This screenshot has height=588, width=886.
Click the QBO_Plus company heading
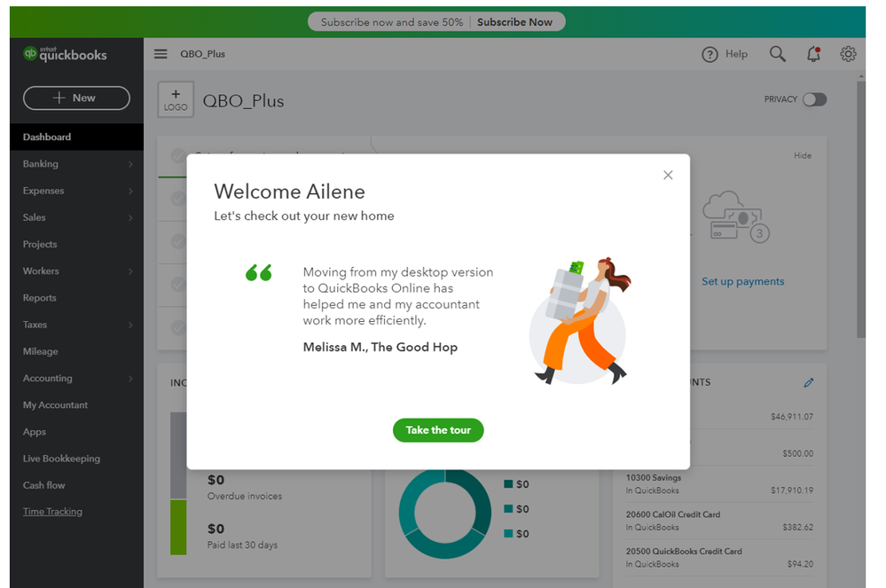point(244,101)
